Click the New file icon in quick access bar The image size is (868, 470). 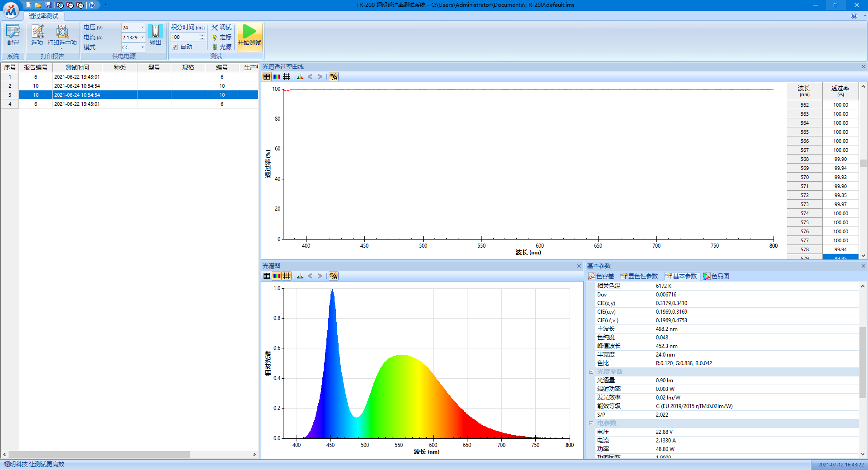[28, 5]
